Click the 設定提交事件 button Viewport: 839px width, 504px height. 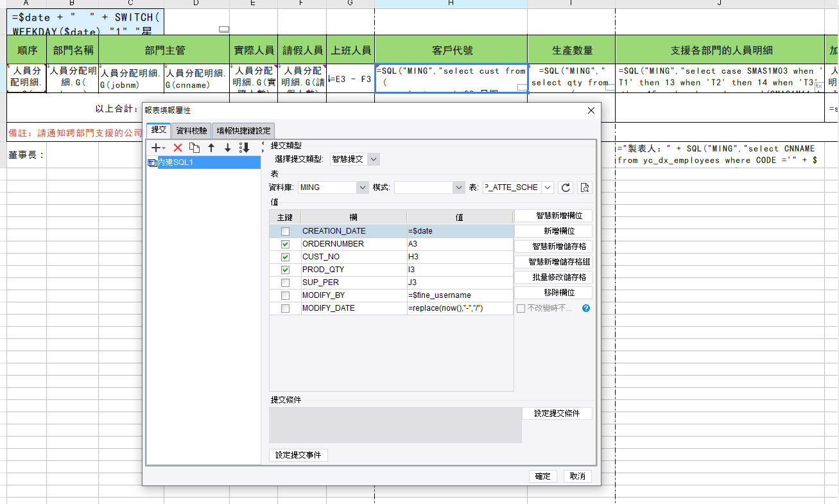coord(298,455)
